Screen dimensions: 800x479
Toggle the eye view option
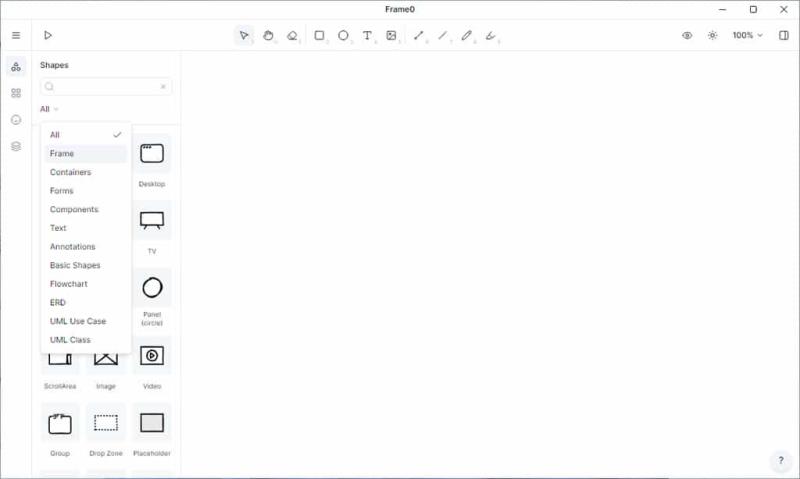pos(687,35)
